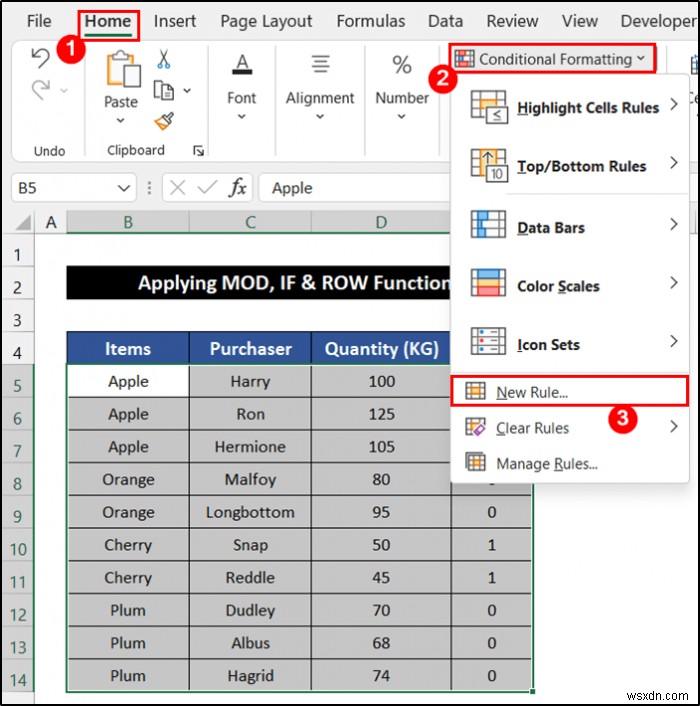Switch to the View tab
The width and height of the screenshot is (700, 706).
tap(579, 21)
